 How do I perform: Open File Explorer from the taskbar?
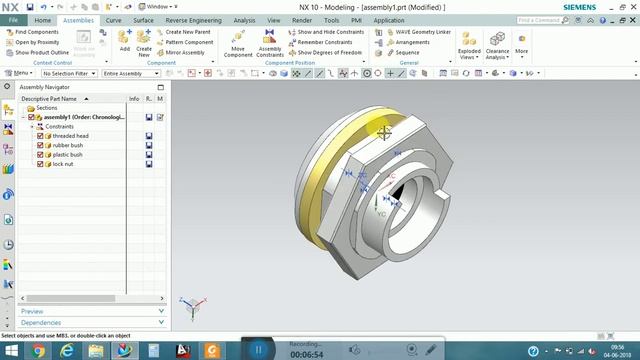point(96,351)
